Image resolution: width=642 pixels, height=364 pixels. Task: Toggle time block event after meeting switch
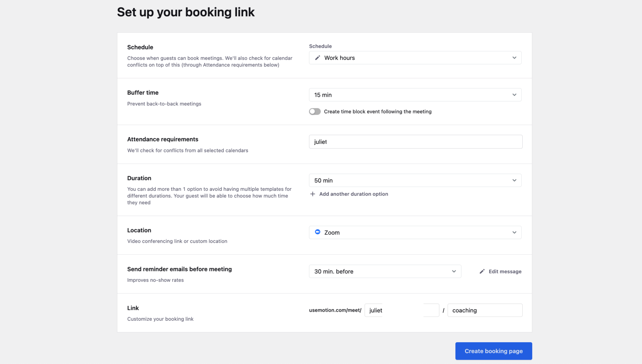pos(315,111)
